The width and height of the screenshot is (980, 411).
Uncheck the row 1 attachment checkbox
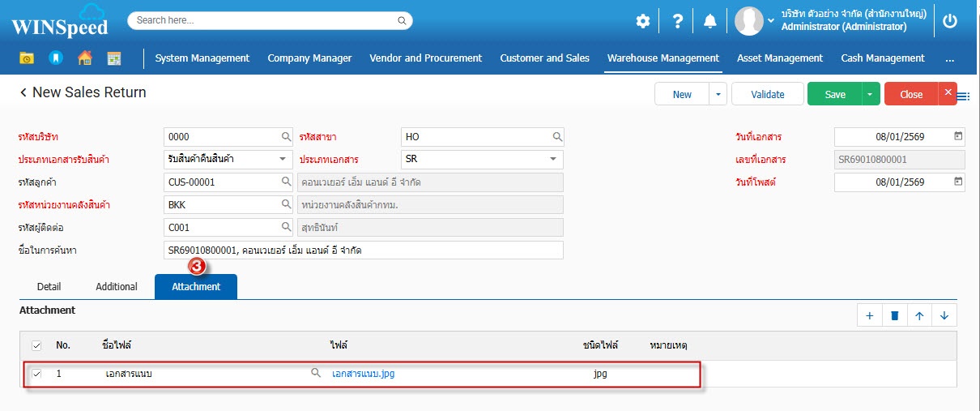pos(36,374)
